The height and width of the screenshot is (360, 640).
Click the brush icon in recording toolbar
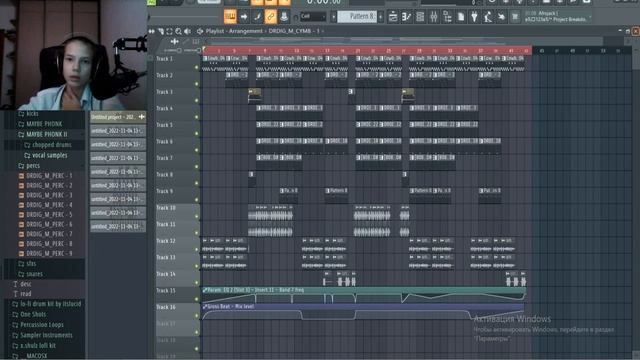tap(257, 17)
